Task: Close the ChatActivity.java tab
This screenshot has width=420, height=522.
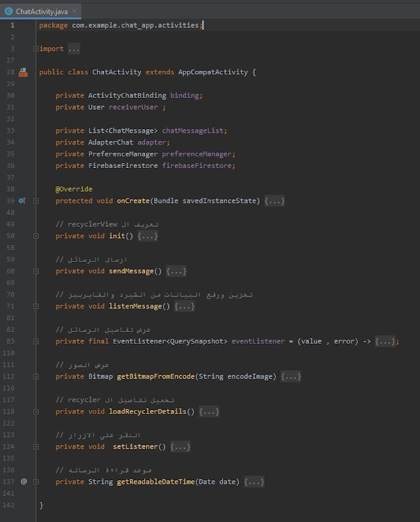Action: (74, 12)
